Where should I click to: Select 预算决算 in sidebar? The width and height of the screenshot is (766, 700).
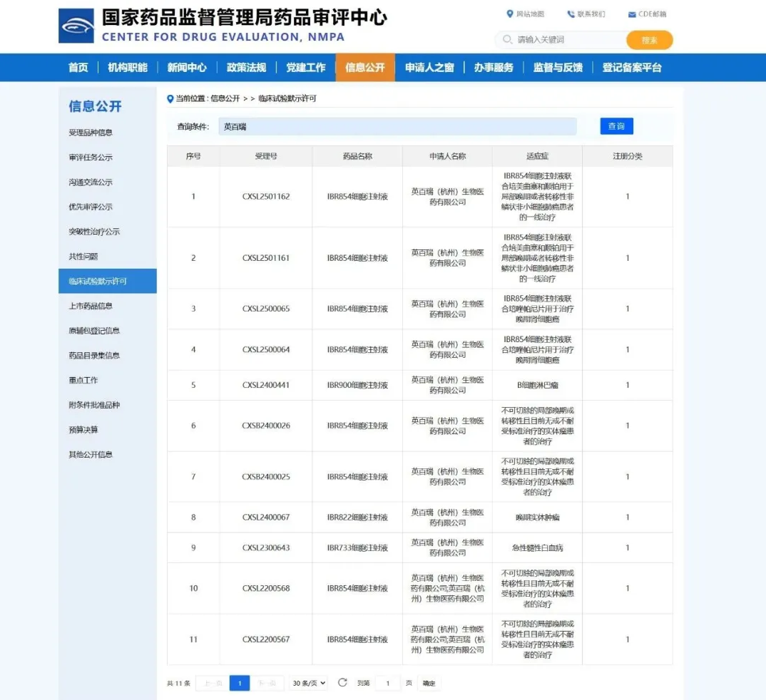83,430
